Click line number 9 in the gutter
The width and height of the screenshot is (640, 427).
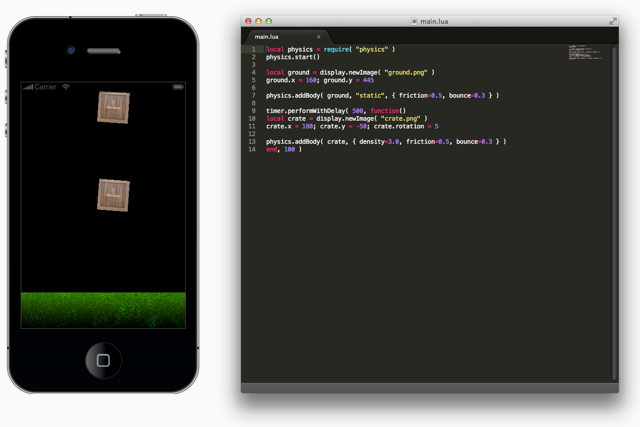254,111
